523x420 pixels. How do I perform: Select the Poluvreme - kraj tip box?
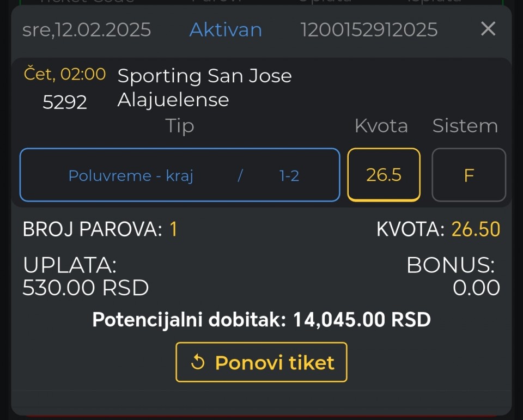180,175
